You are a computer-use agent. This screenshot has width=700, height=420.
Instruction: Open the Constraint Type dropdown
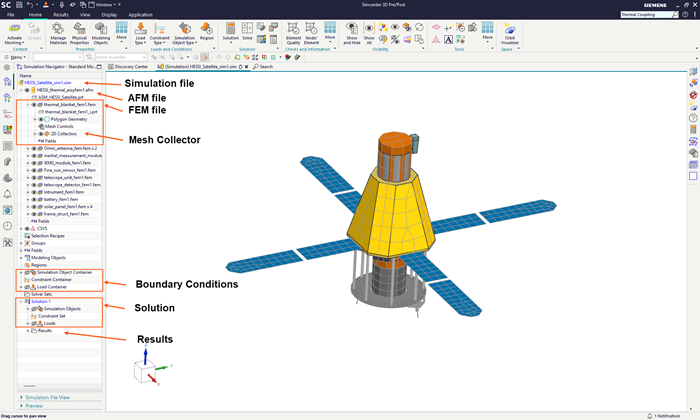[159, 41]
